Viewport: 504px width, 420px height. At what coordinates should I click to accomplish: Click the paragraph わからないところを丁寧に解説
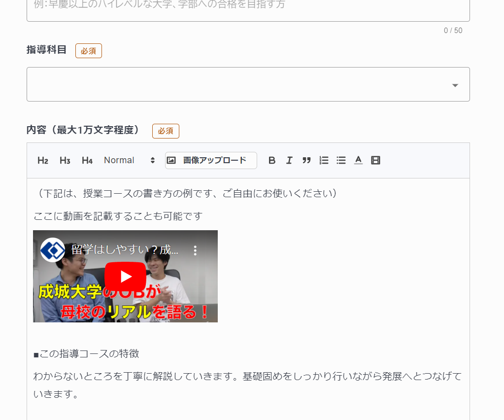[247, 385]
